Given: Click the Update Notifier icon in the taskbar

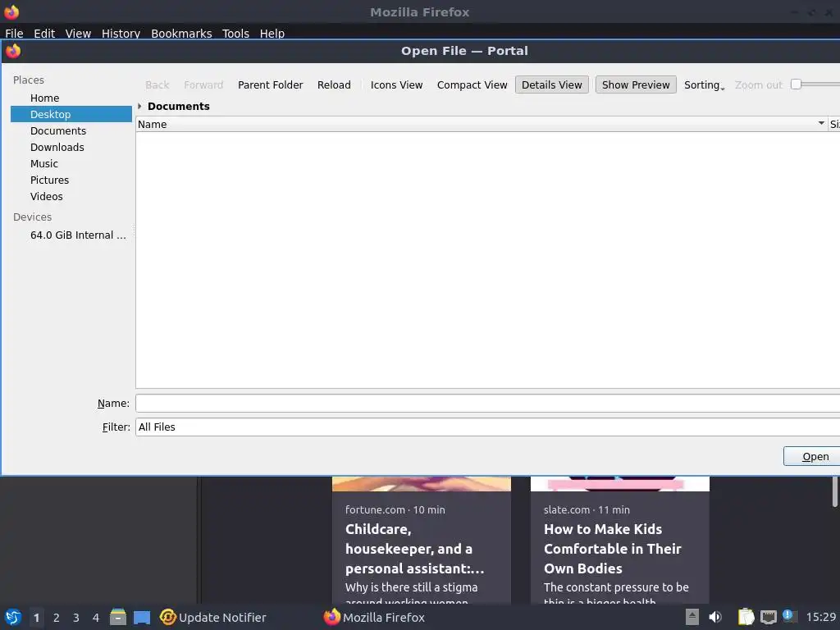Looking at the screenshot, I should [x=167, y=617].
